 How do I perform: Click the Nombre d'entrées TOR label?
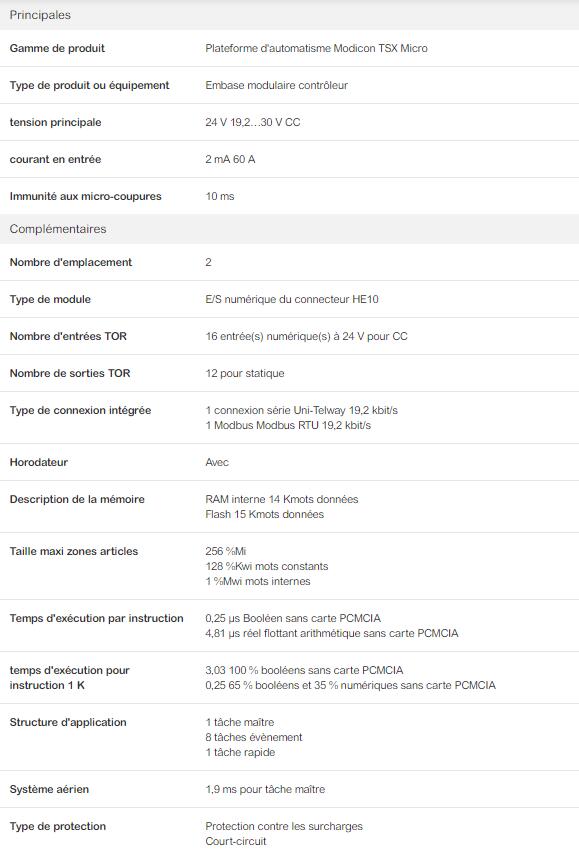coord(68,336)
